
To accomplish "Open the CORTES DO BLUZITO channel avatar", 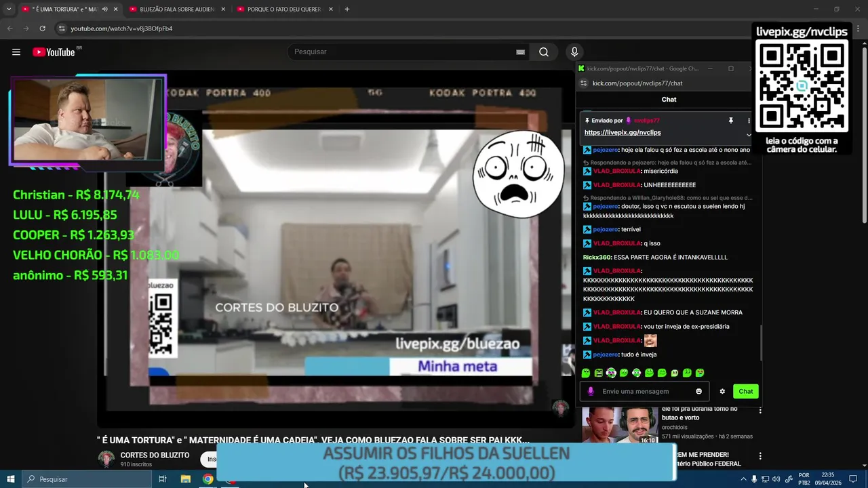I will tap(106, 459).
